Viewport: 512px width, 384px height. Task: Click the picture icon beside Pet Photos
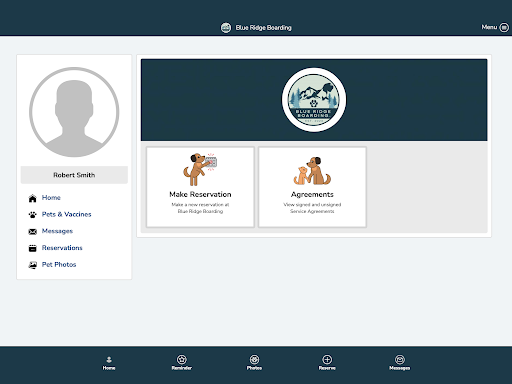pyautogui.click(x=32, y=265)
